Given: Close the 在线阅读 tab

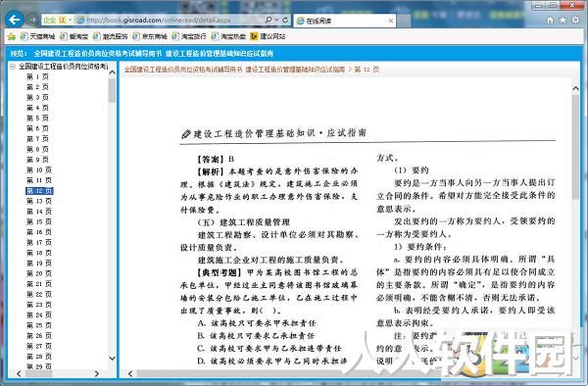Looking at the screenshot, I should [x=391, y=21].
